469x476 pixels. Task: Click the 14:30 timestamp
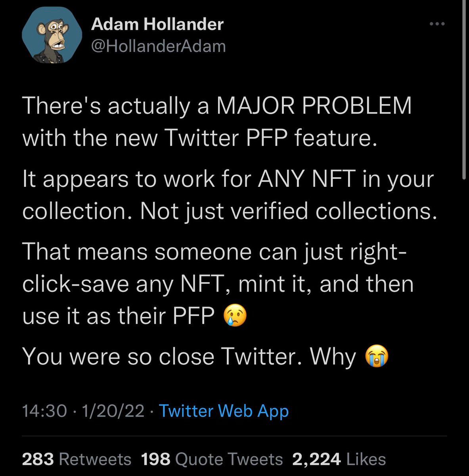[x=44, y=411]
